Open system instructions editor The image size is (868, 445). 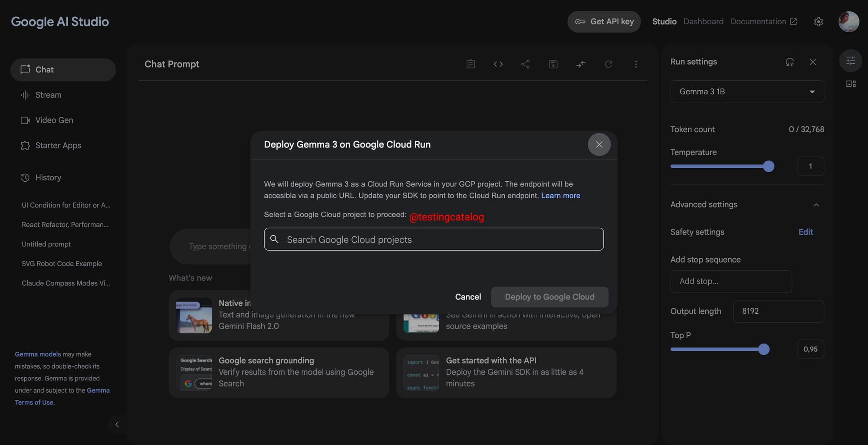tap(470, 64)
